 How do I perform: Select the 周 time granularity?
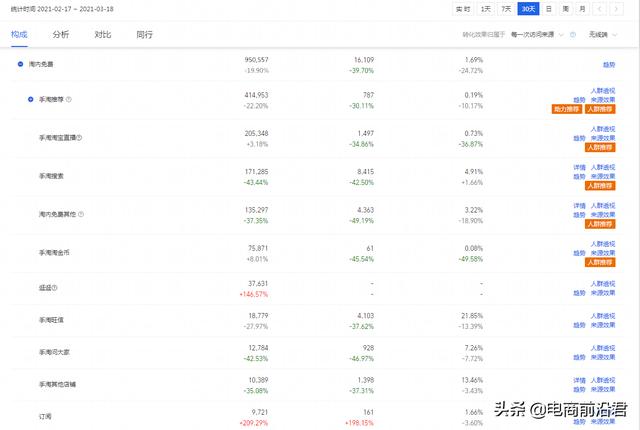[x=566, y=9]
